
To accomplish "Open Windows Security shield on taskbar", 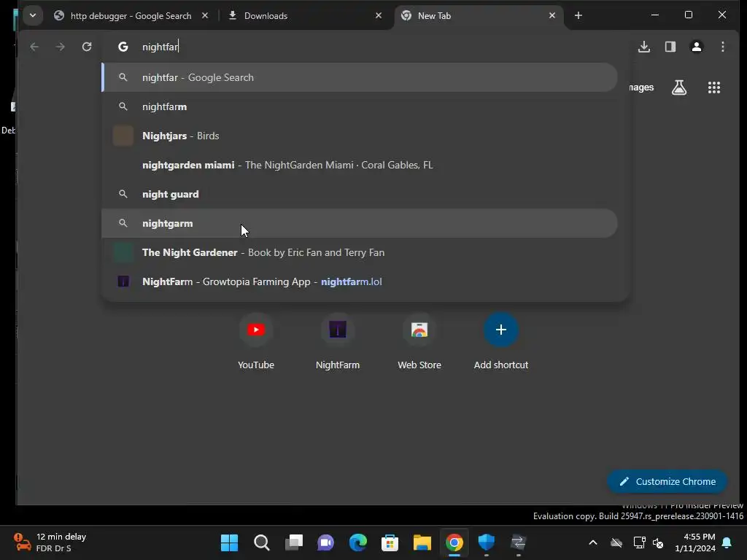I will click(x=487, y=542).
